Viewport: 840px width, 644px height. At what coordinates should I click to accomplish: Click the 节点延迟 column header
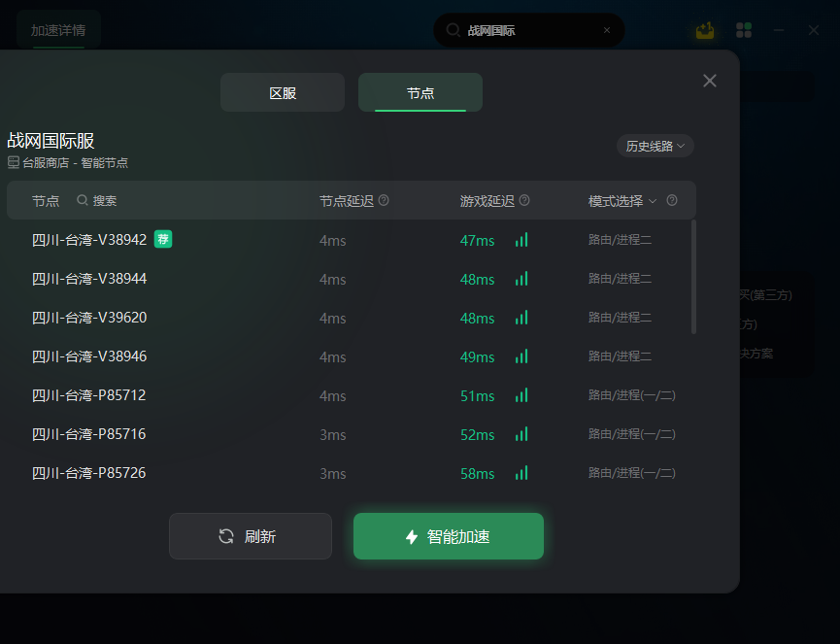(x=346, y=201)
